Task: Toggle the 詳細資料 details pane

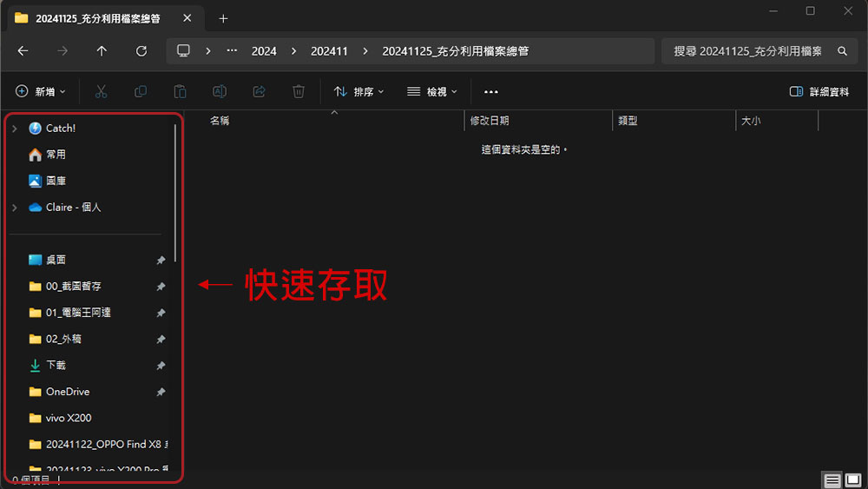Action: 819,91
